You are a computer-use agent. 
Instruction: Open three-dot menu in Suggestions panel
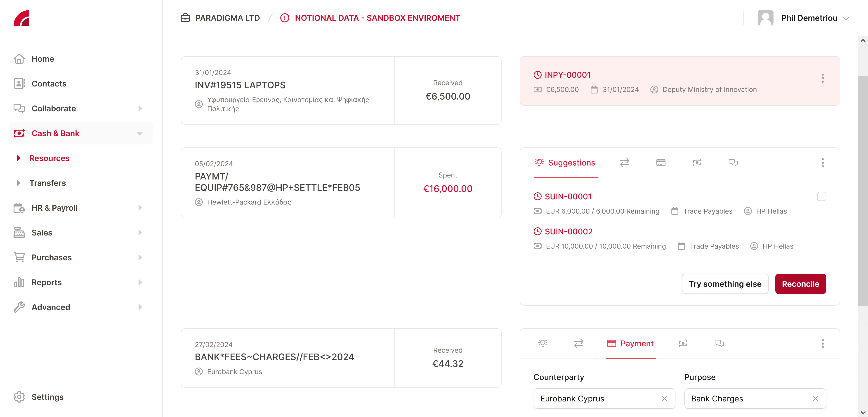822,163
